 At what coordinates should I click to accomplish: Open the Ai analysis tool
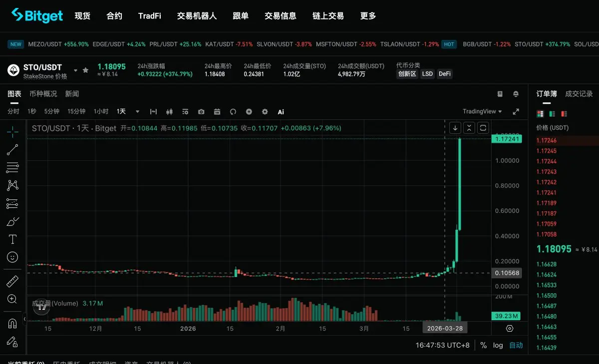[281, 112]
